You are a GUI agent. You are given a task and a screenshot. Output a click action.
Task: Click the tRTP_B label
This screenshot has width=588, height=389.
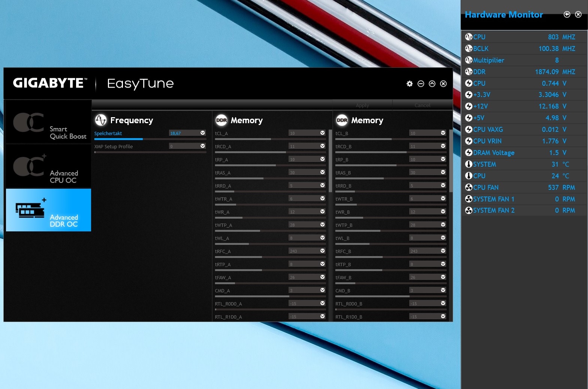coord(343,264)
